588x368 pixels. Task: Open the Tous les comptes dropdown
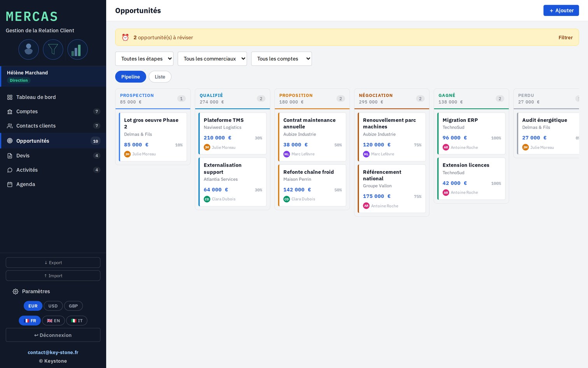point(282,59)
